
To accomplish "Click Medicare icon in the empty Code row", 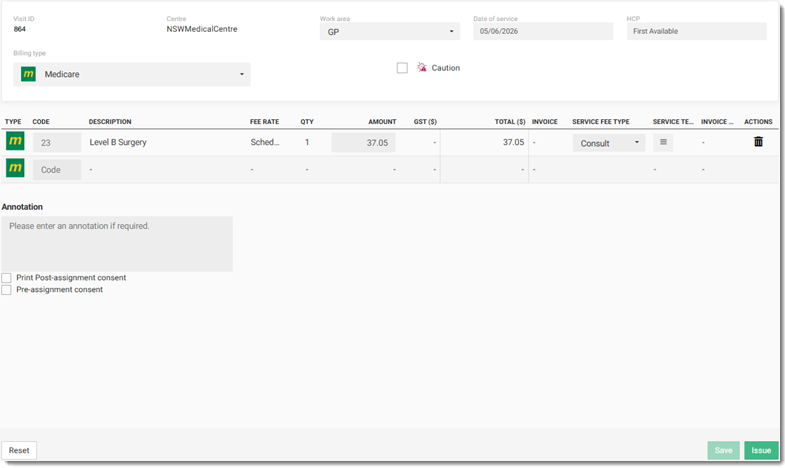I will click(x=15, y=168).
